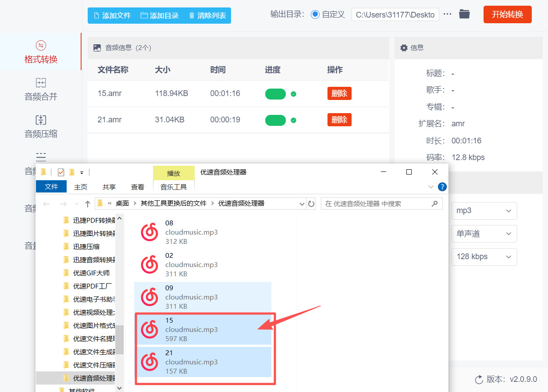Viewport: 548px width, 392px height.
Task: Refresh the Explorer folder view
Action: [x=311, y=204]
